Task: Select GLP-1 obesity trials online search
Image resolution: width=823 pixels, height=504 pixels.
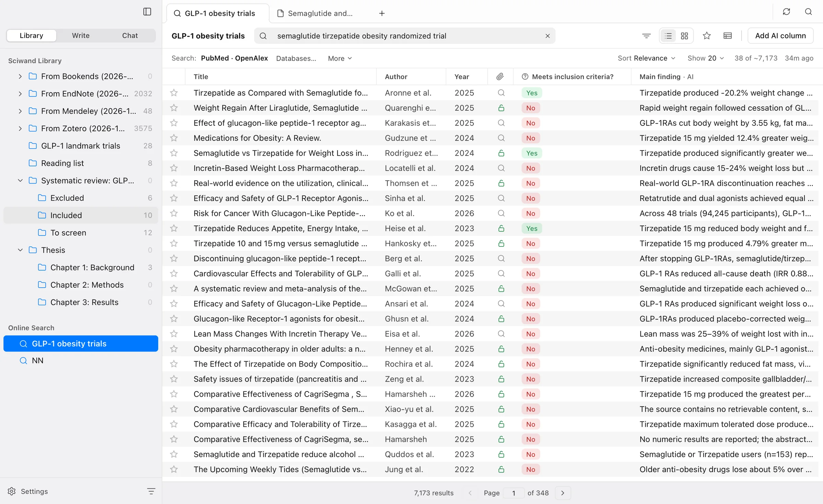Action: [x=81, y=344]
